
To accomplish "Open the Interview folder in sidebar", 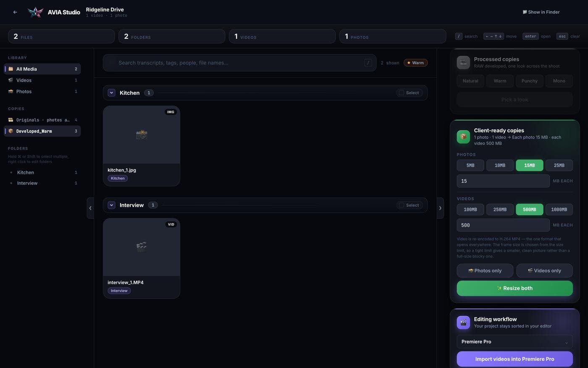I will [x=42, y=183].
